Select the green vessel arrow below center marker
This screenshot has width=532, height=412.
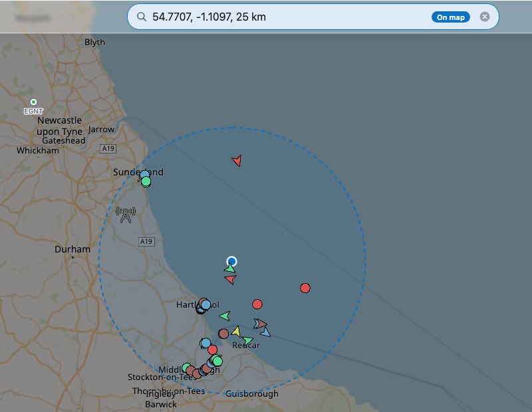(229, 268)
